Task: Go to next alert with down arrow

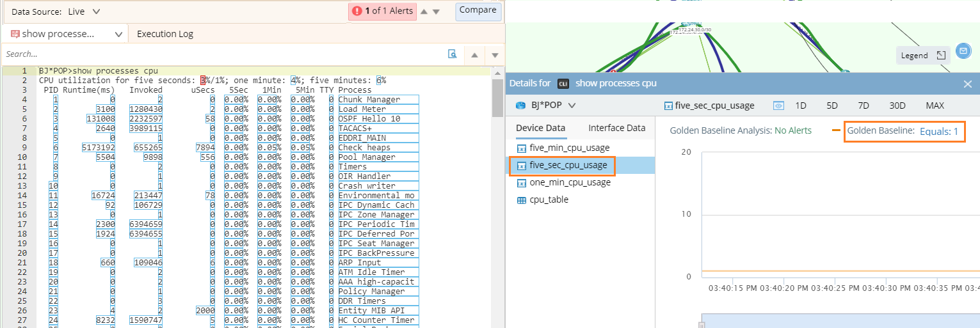Action: [437, 12]
